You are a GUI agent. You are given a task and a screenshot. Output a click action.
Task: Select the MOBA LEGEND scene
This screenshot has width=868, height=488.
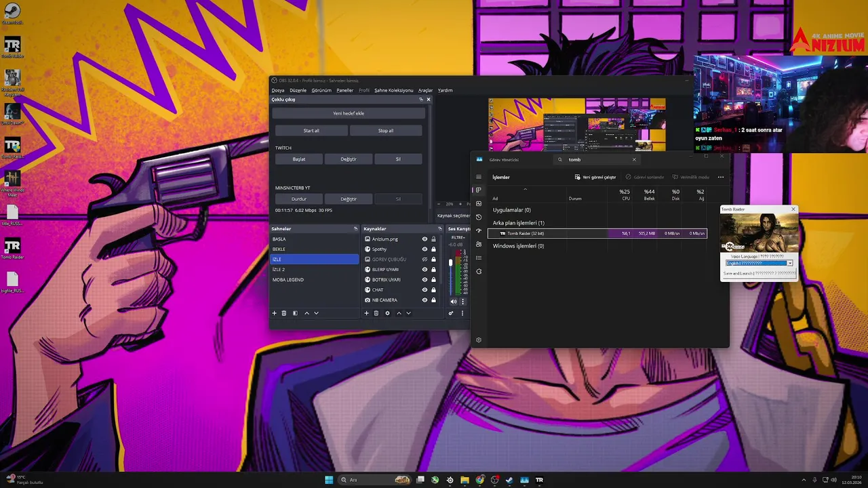coord(315,280)
